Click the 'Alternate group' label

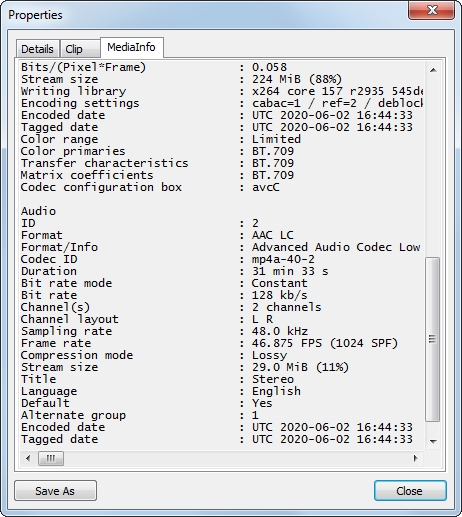(73, 415)
